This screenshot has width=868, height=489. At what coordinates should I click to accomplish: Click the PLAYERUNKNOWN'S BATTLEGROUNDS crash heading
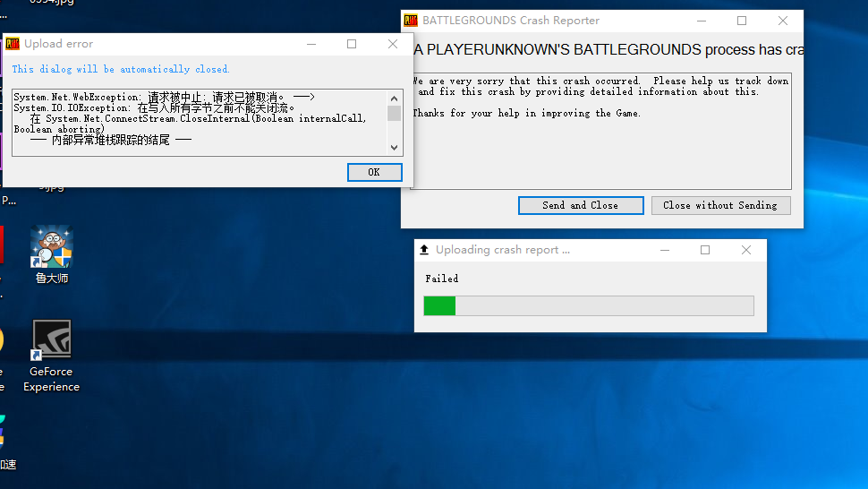[x=608, y=50]
